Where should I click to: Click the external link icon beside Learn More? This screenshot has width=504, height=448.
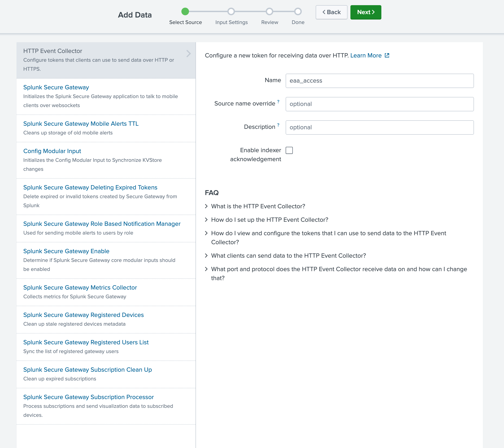387,55
